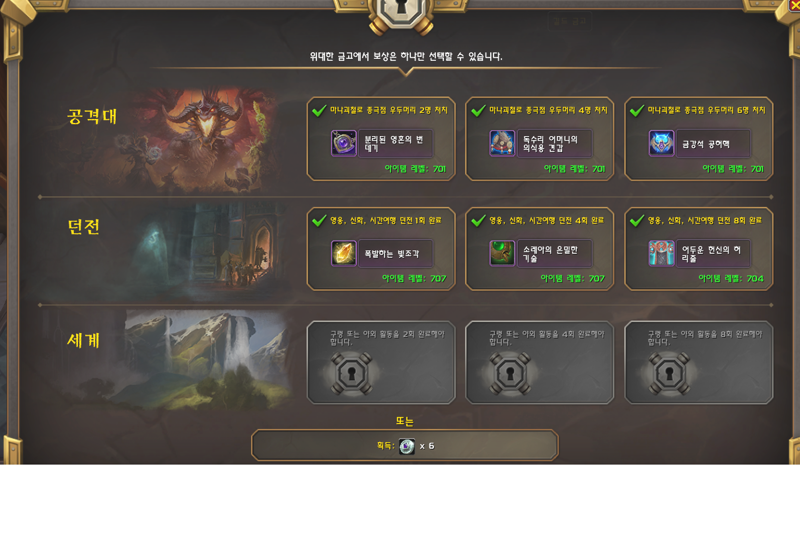The image size is (800, 534).
Task: Click the checkmark for 던전 4회 완료
Action: click(x=479, y=221)
